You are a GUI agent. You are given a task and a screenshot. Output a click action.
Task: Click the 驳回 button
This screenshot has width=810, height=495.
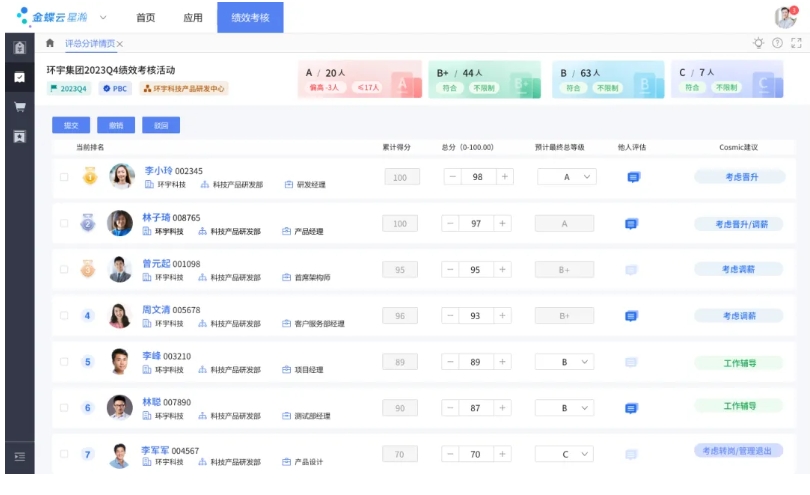[x=161, y=125]
